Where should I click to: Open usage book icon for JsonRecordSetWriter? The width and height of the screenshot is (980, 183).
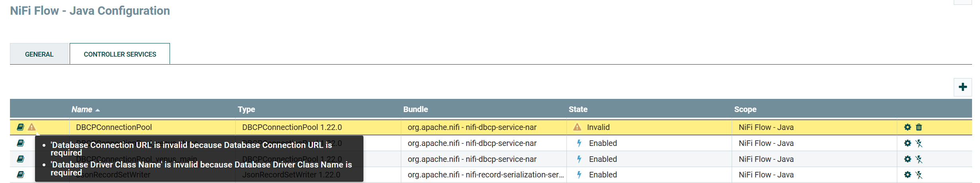point(20,175)
